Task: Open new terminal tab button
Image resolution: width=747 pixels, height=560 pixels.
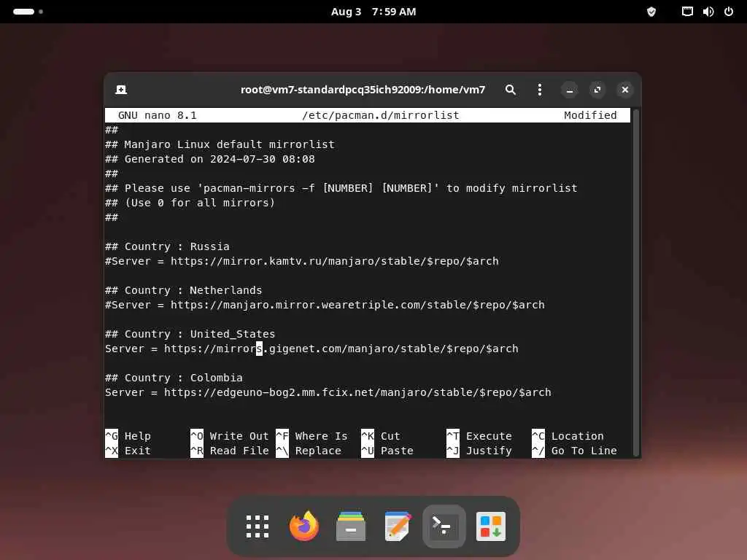Action: tap(121, 90)
